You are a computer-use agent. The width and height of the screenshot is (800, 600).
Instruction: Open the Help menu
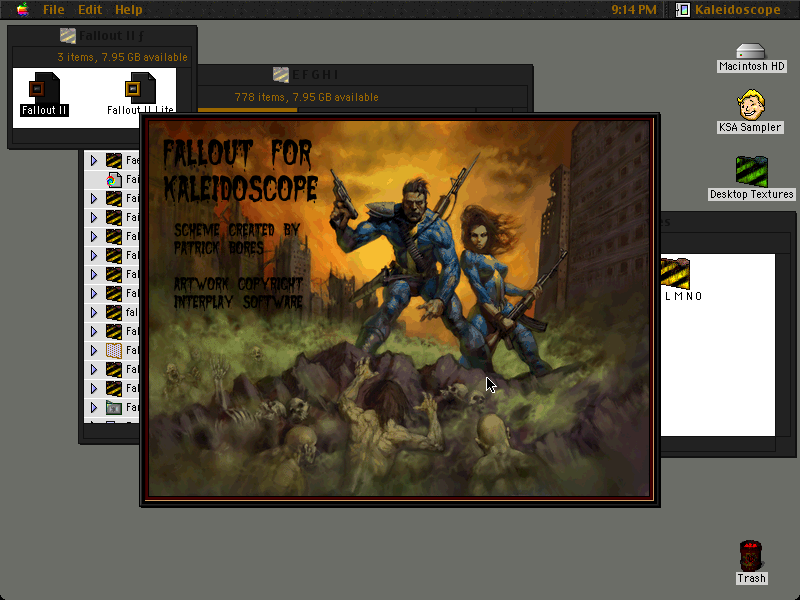tap(129, 10)
